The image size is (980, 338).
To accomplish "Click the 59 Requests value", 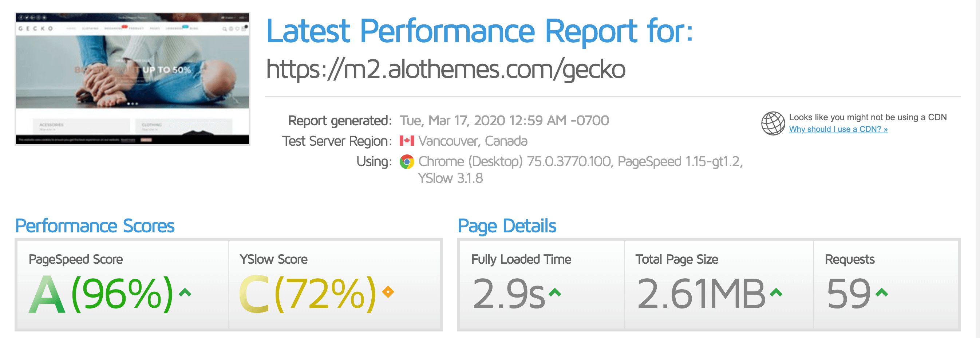I will coord(848,294).
